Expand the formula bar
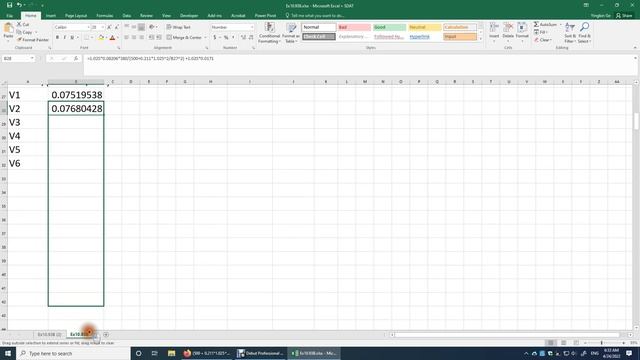The height and width of the screenshot is (360, 640). [x=635, y=59]
